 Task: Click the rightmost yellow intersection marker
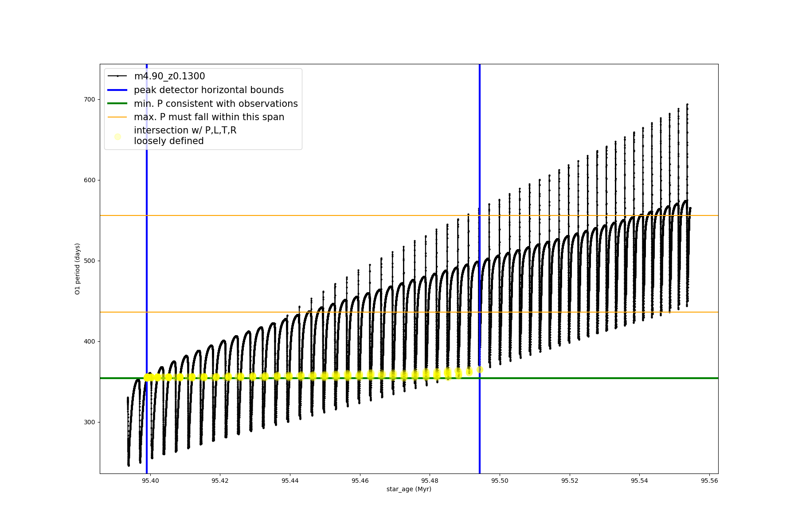(480, 370)
